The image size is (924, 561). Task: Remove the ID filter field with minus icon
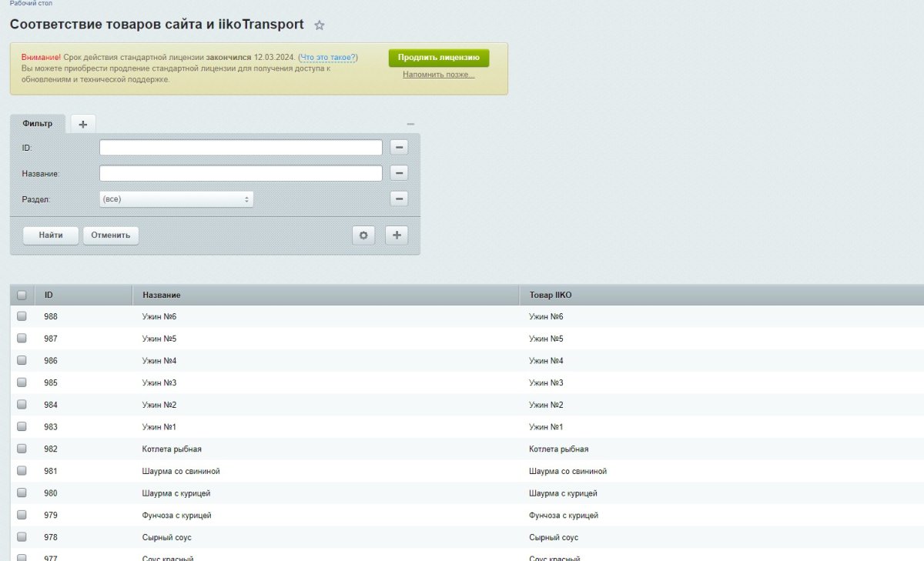tap(399, 146)
